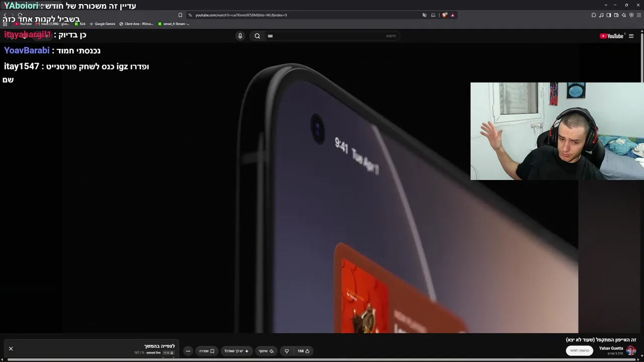Close the Watch Later playlist panel
Viewport: 644px width, 362px height.
point(11,348)
